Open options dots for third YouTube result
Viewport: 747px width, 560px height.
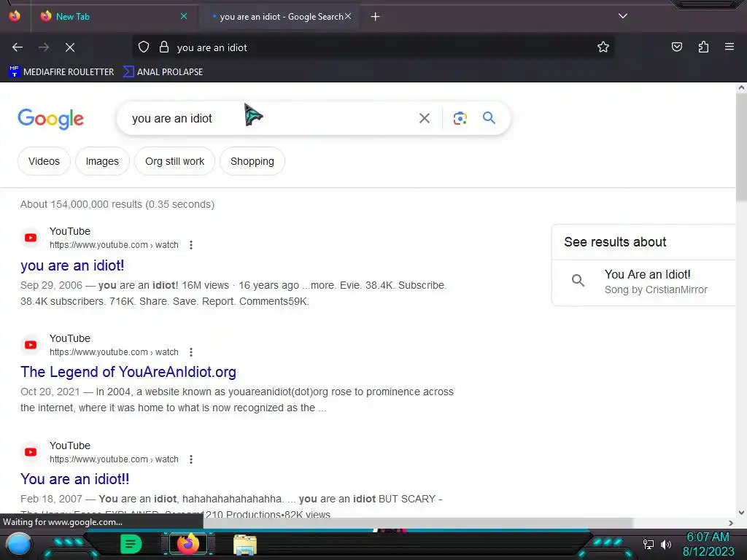pyautogui.click(x=191, y=459)
